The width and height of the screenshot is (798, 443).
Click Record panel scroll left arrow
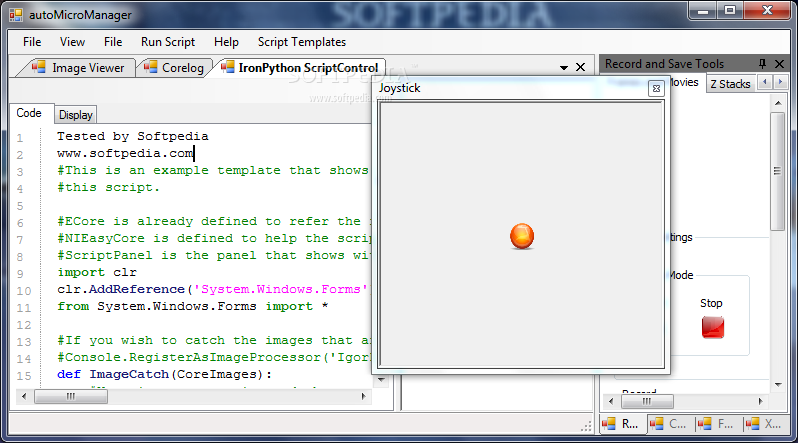tap(611, 401)
